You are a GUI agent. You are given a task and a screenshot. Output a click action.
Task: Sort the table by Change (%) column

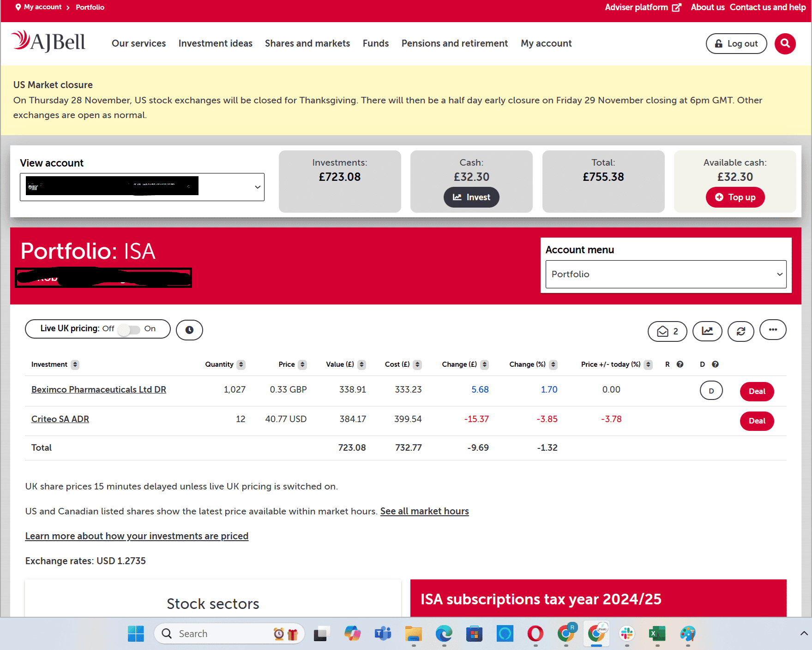(x=553, y=364)
